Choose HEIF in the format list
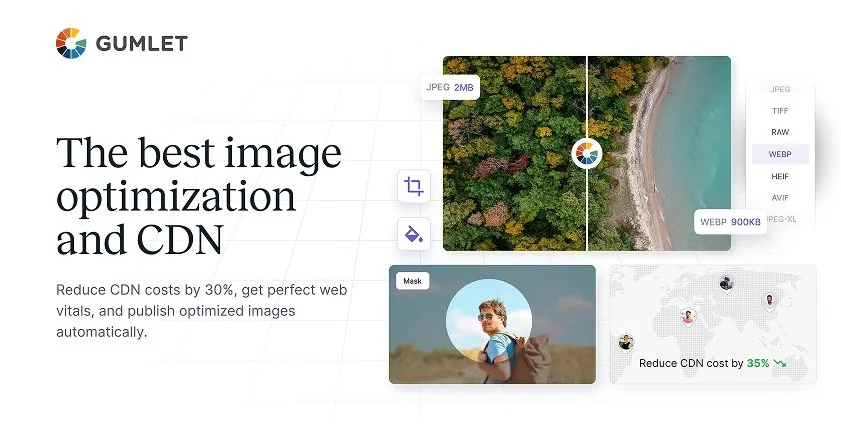 click(x=780, y=176)
